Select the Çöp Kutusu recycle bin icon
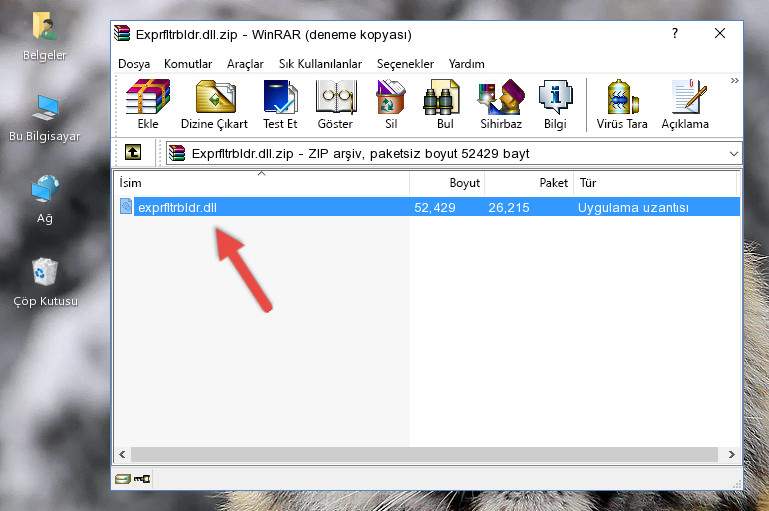The image size is (769, 511). click(x=45, y=282)
